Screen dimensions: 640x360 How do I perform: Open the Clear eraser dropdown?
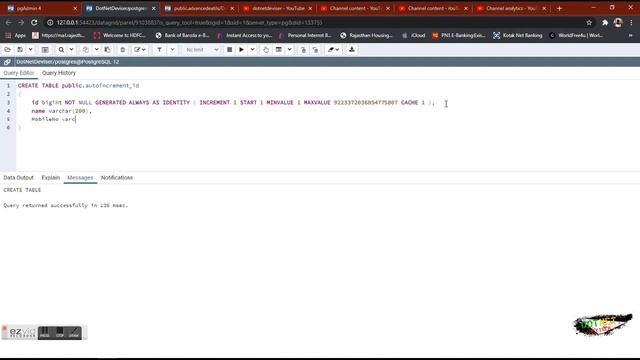[x=333, y=49]
